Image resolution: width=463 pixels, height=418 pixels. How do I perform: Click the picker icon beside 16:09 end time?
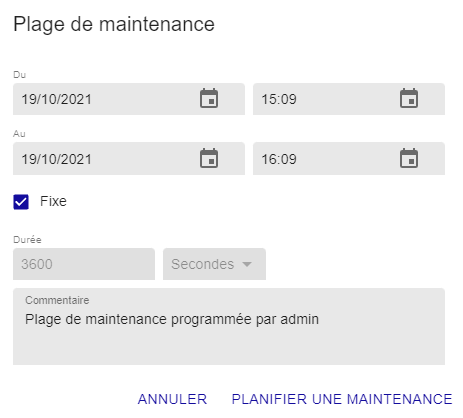point(409,158)
